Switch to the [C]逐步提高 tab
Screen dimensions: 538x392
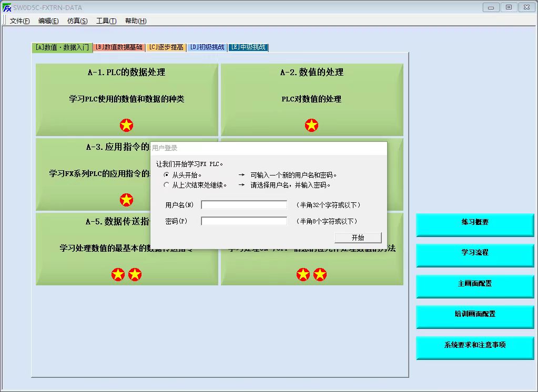click(x=166, y=47)
